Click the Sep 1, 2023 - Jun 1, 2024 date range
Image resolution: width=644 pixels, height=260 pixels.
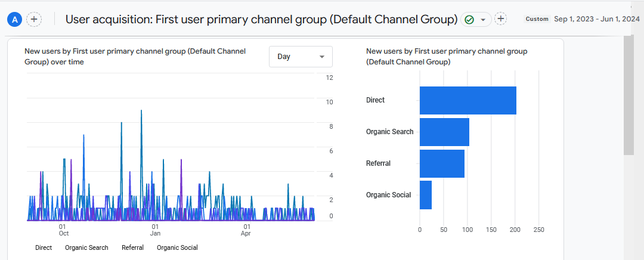pyautogui.click(x=596, y=19)
